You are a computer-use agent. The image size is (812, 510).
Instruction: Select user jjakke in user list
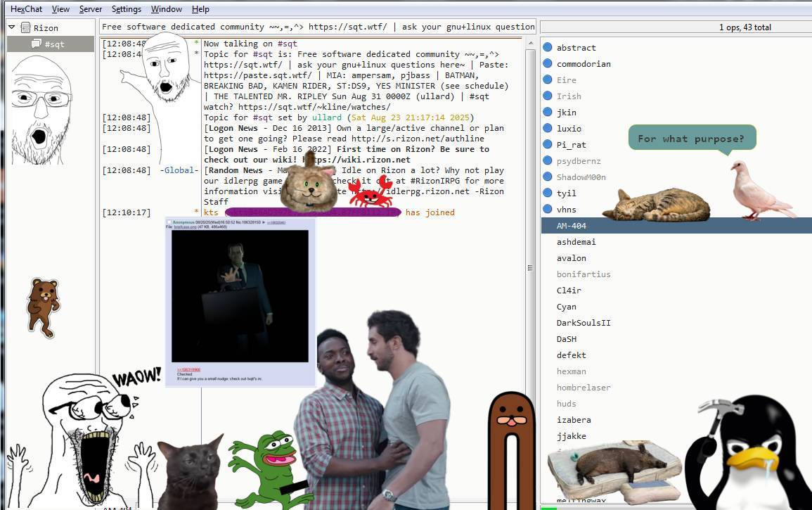571,436
